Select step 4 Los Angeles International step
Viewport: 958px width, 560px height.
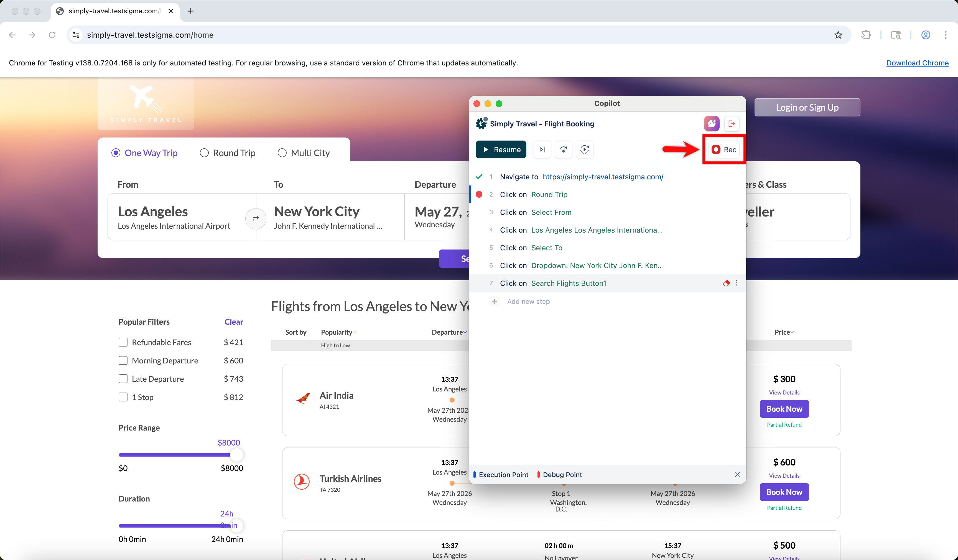pos(608,230)
